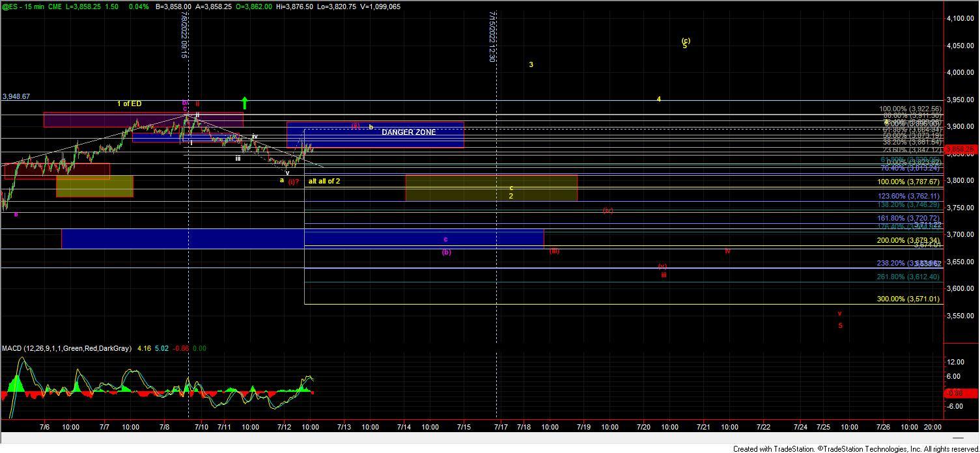This screenshot has width=980, height=453.
Task: Click the ask 'A=3,858.25' value
Action: (x=213, y=7)
